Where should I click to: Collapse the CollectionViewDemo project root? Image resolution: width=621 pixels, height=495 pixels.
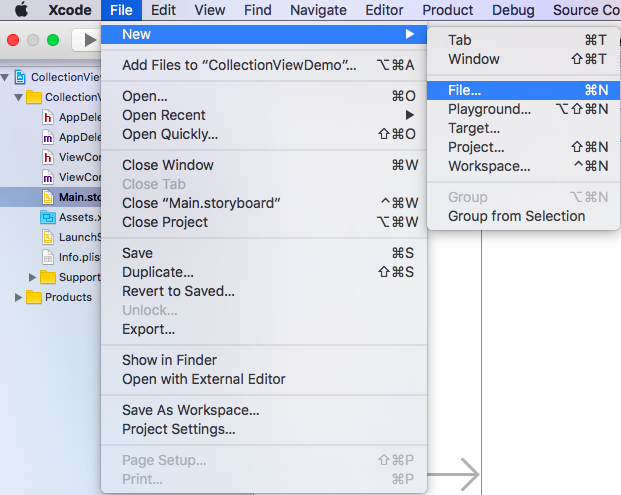5,77
